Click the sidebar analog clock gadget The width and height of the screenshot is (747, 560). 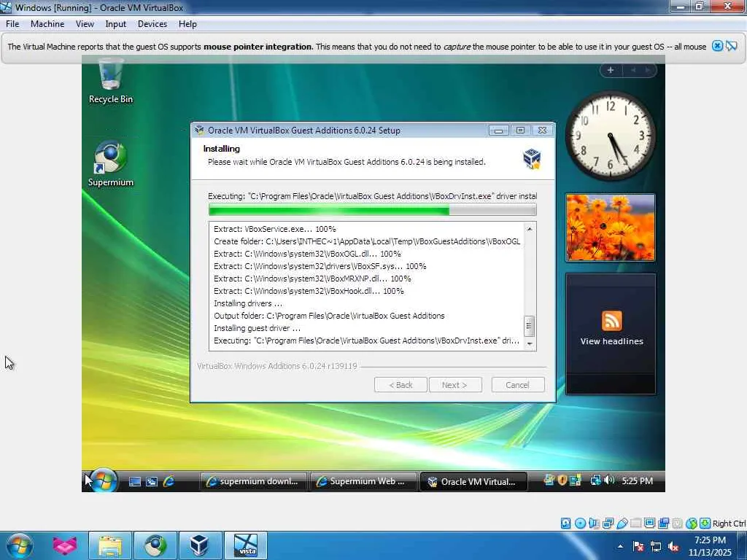click(611, 135)
